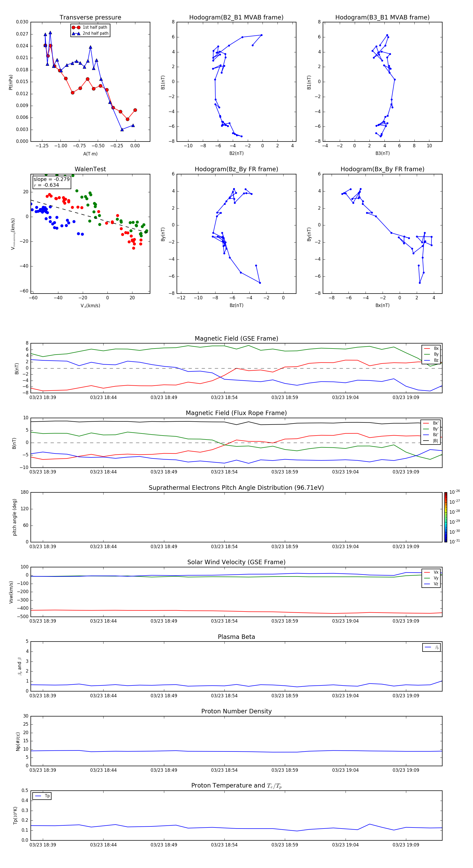This screenshot has height=868, width=473.
Task: Click the 'r = -0.634' correlation text
Action: pos(47,185)
